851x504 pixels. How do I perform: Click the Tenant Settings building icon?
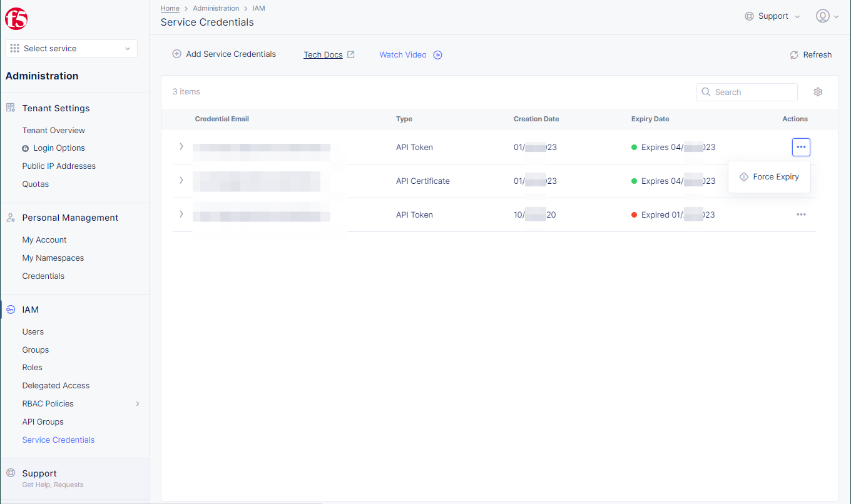(9, 108)
